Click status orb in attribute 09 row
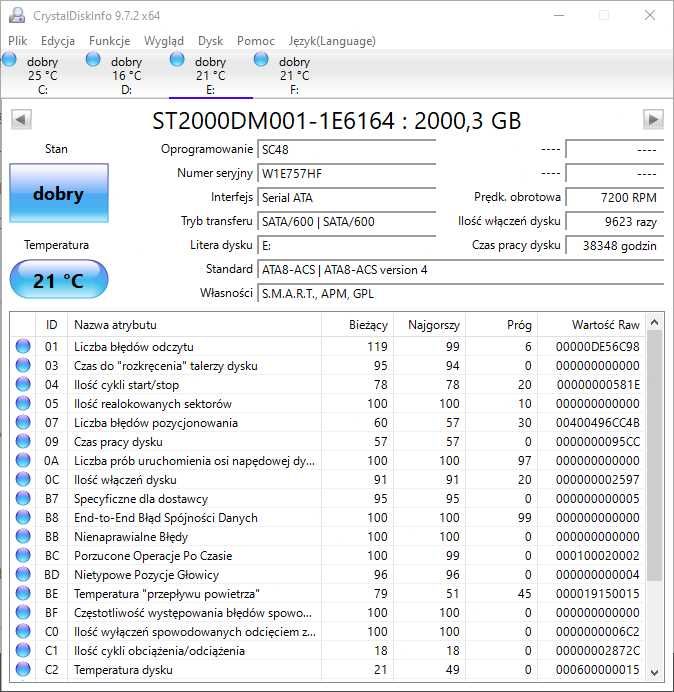 pyautogui.click(x=23, y=441)
